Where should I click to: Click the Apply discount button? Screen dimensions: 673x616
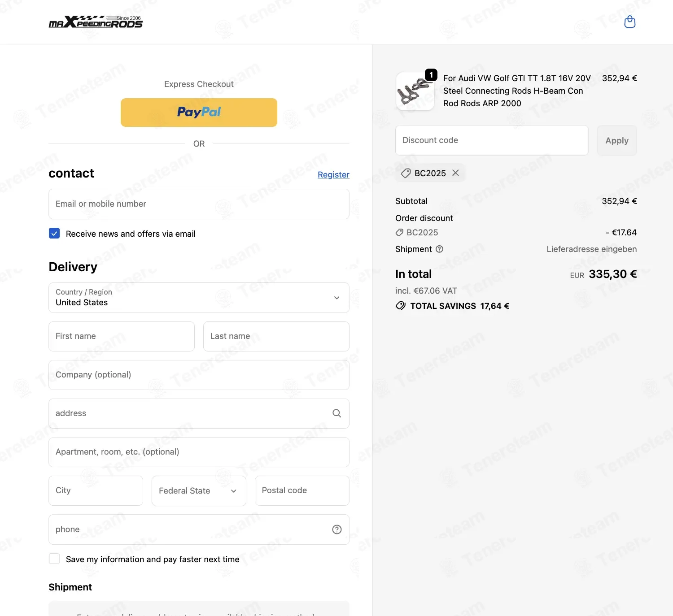click(617, 140)
